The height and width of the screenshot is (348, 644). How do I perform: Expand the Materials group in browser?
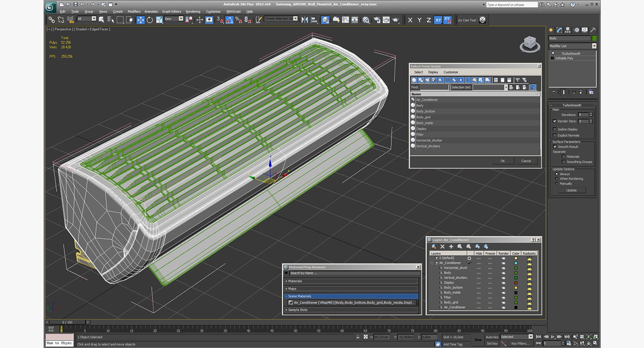pos(351,281)
